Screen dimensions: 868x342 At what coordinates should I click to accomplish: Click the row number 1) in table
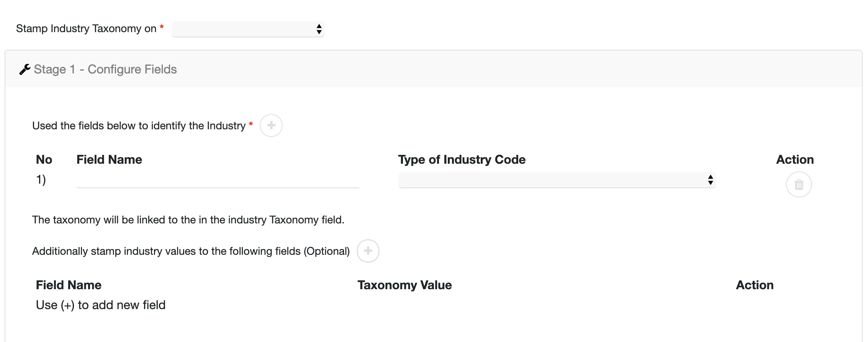41,179
